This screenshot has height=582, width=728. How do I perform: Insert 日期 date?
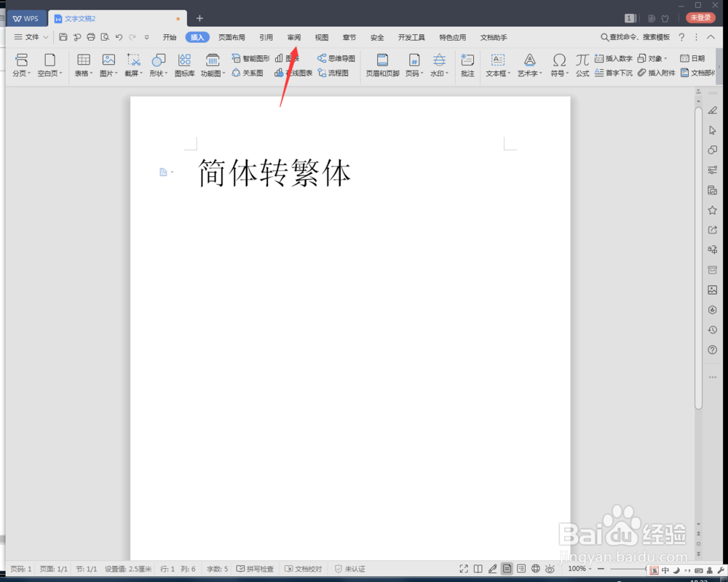[x=692, y=58]
